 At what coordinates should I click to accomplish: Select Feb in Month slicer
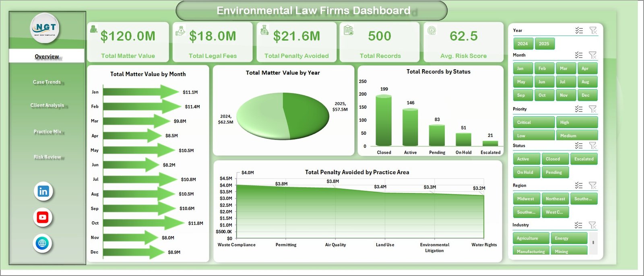point(544,68)
